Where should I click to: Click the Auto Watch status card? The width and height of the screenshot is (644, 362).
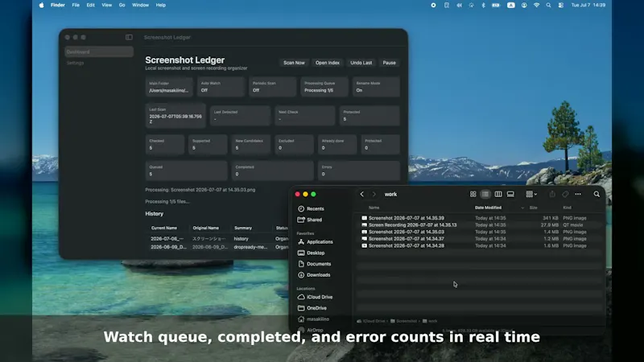[x=221, y=87]
